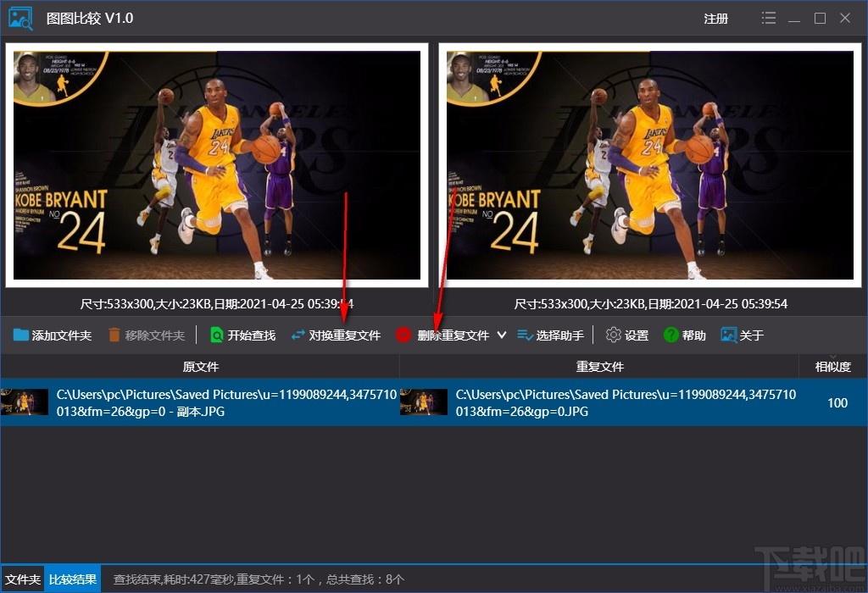The height and width of the screenshot is (593, 868).
Task: Click the 移除文件夹 trash icon
Action: (x=114, y=335)
